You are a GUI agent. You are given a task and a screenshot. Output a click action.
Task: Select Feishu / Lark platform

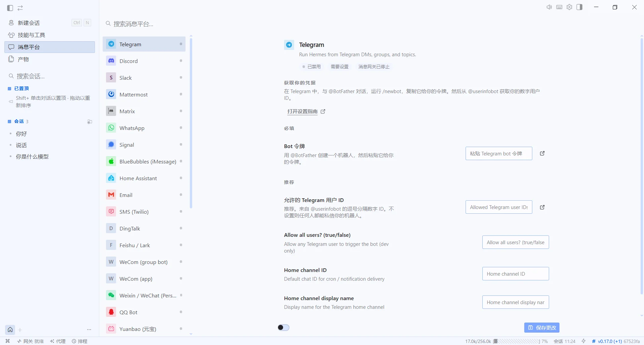pos(144,245)
